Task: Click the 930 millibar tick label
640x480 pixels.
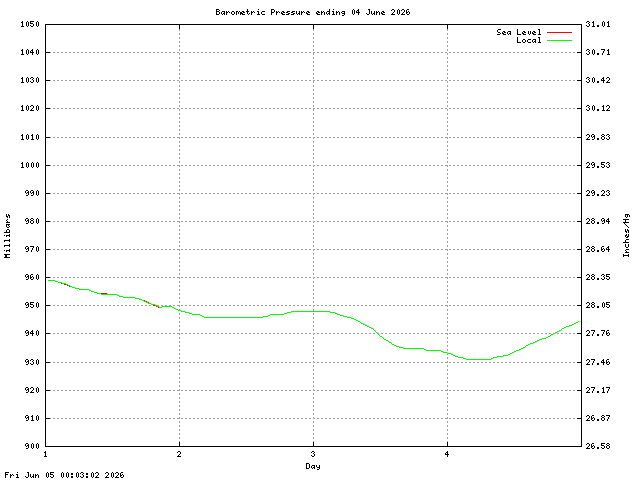Action: [x=32, y=362]
